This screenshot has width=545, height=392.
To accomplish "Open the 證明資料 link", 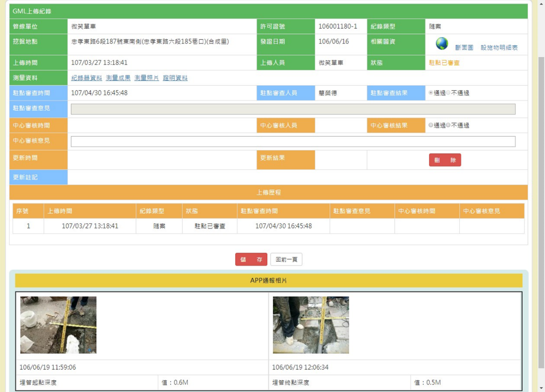I will (175, 78).
